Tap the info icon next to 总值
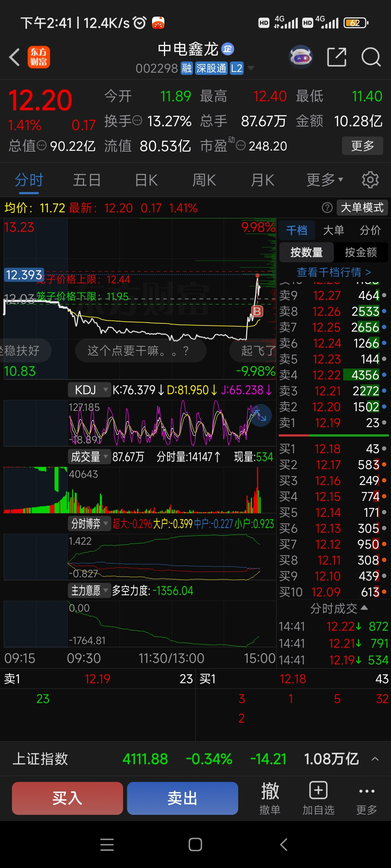 [x=42, y=146]
